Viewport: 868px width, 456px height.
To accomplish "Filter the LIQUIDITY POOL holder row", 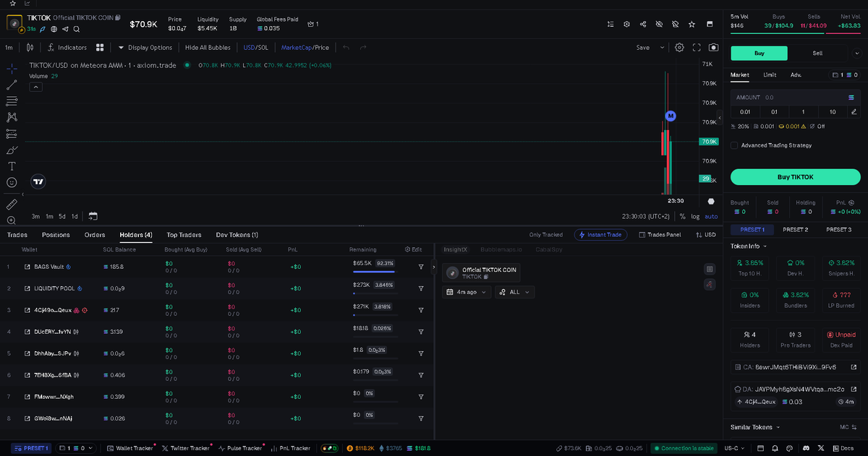I will pyautogui.click(x=421, y=288).
